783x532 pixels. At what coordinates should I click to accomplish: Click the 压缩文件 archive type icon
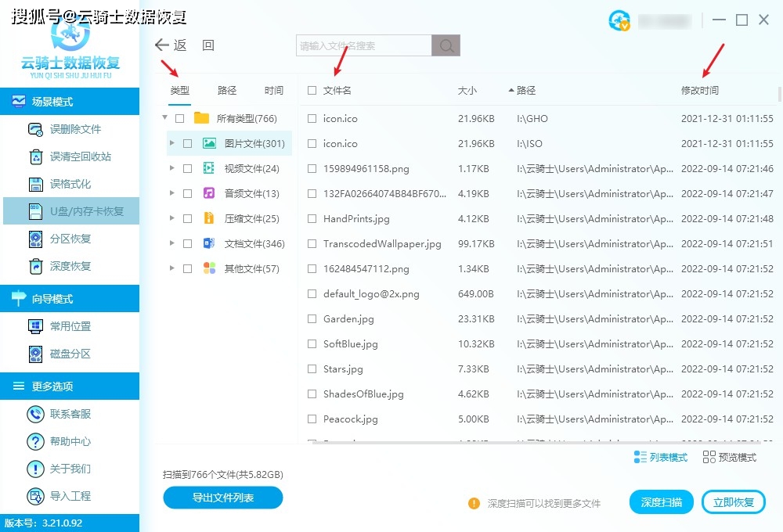coord(209,218)
